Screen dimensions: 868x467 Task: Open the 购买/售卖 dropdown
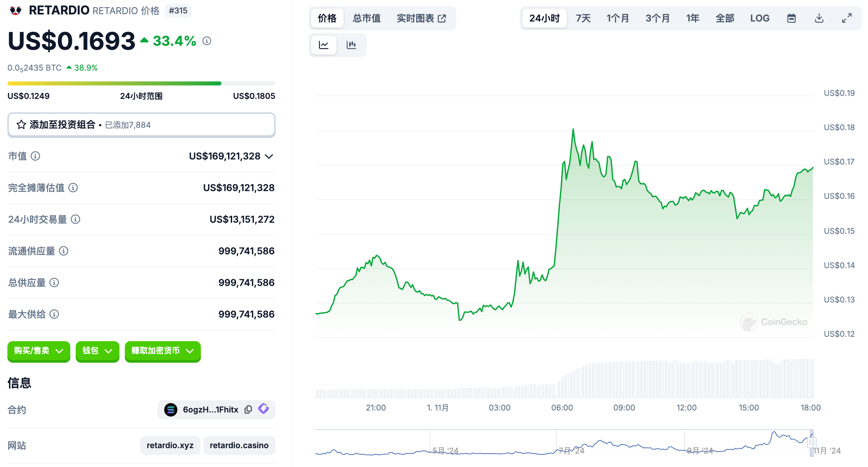pos(39,351)
